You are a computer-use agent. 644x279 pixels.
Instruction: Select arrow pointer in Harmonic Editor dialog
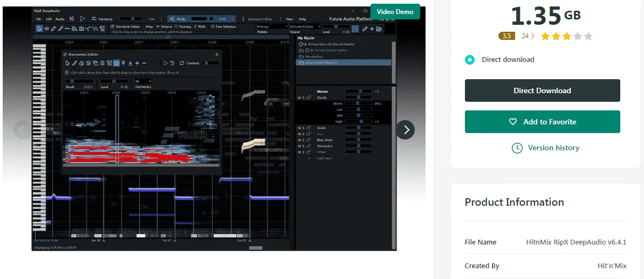coord(67,63)
